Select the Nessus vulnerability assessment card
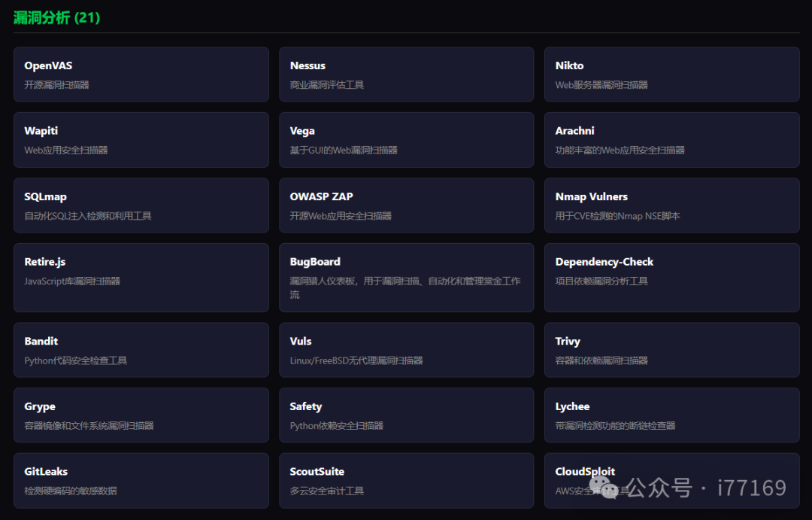The height and width of the screenshot is (520, 812). 407,75
